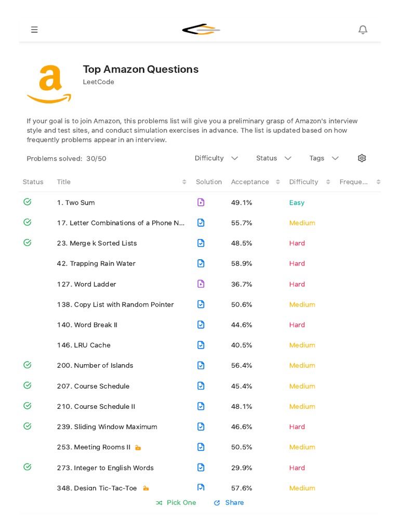Open the notifications bell

click(x=363, y=30)
